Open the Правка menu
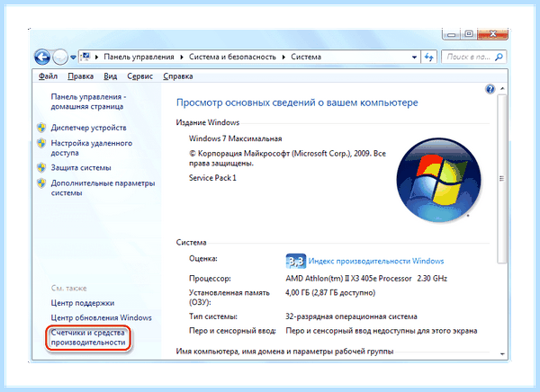This screenshot has width=540, height=392. pos(81,76)
